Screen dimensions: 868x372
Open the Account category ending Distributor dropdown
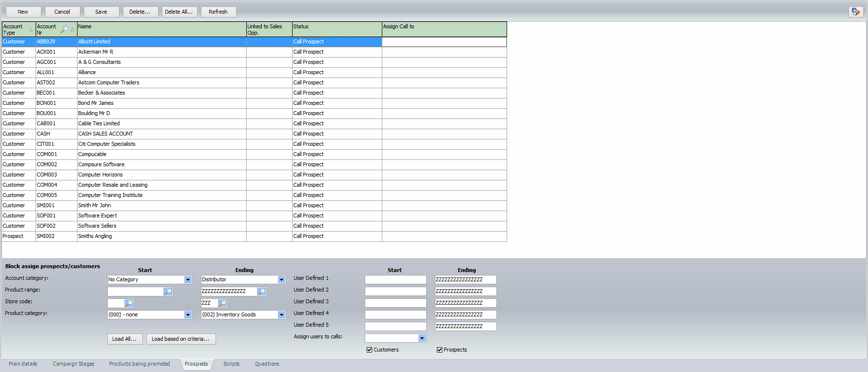(x=281, y=280)
